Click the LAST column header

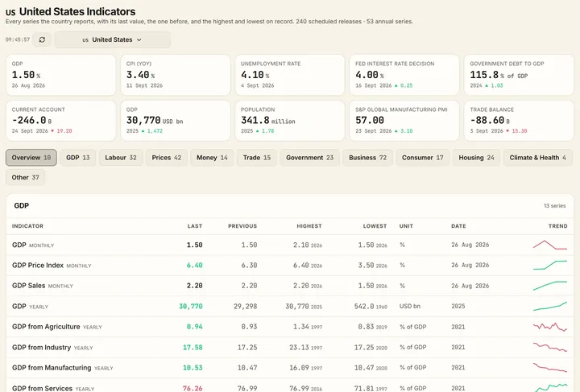pyautogui.click(x=195, y=226)
